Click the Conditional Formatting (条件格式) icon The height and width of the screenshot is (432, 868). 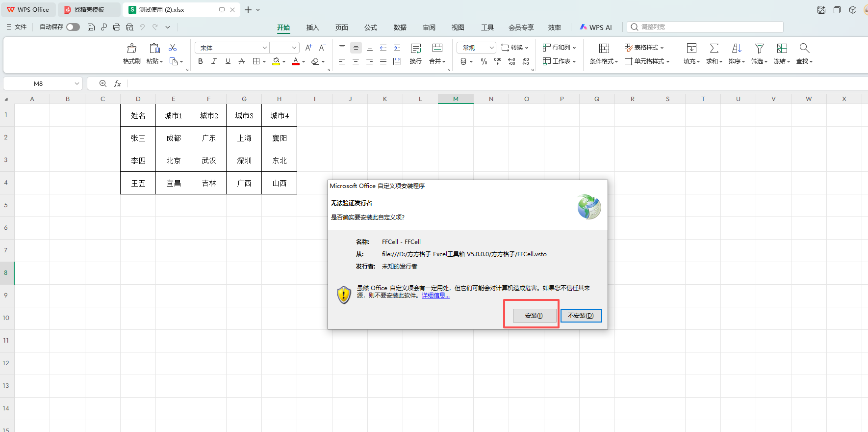pos(604,48)
